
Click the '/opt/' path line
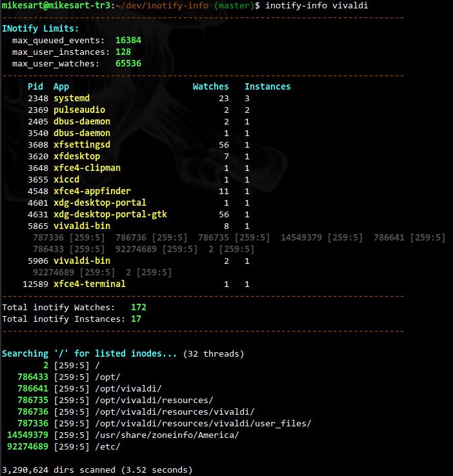pos(108,377)
